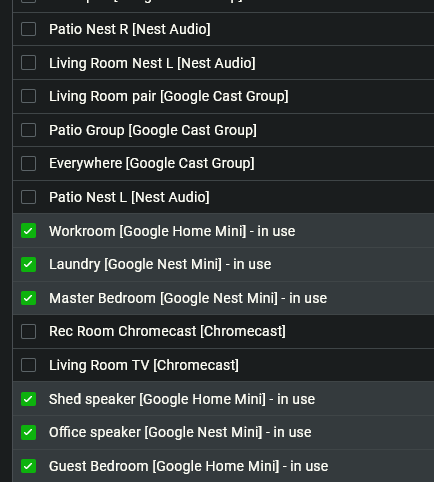Disable the Office speaker checkbox

(28, 432)
